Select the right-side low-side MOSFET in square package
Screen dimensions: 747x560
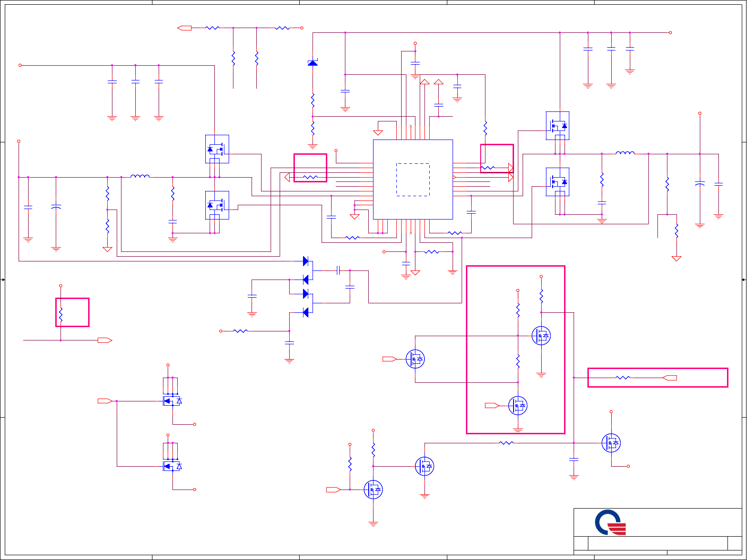(x=557, y=181)
